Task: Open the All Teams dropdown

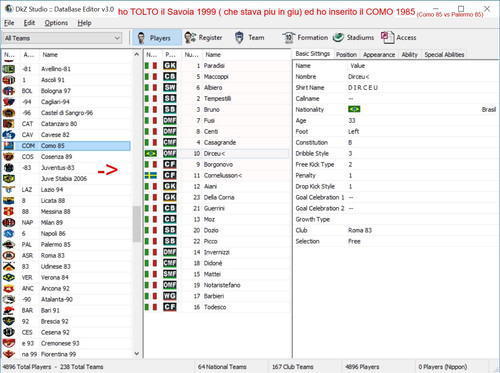Action: coord(62,38)
